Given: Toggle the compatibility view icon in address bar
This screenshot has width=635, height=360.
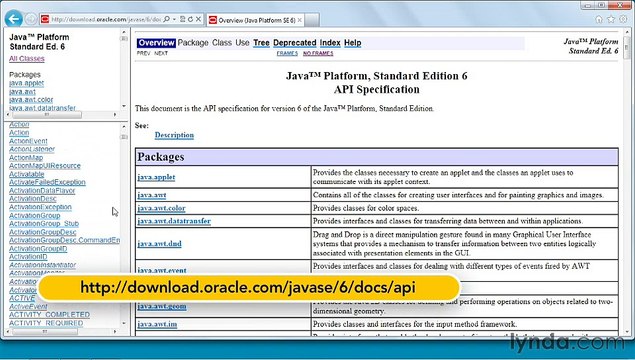Looking at the screenshot, I should click(183, 19).
